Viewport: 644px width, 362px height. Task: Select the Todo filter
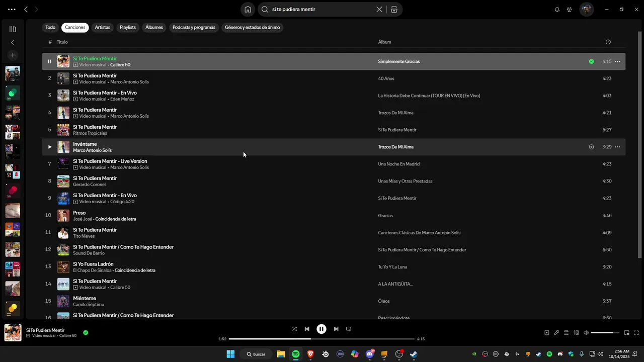pos(50,27)
